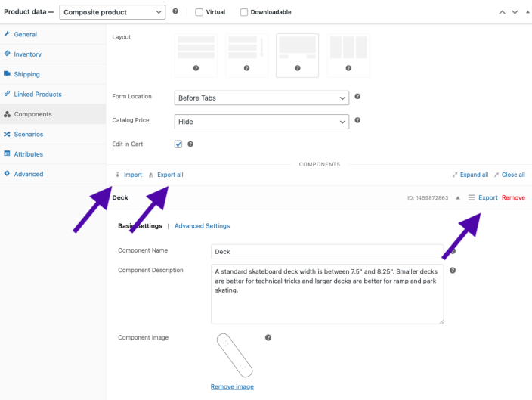
Task: Collapse the Deck component with triangle arrow
Action: (459, 197)
